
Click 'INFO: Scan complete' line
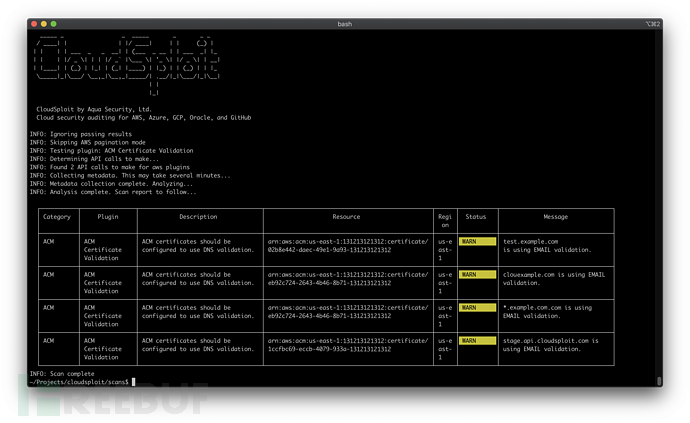tap(62, 373)
